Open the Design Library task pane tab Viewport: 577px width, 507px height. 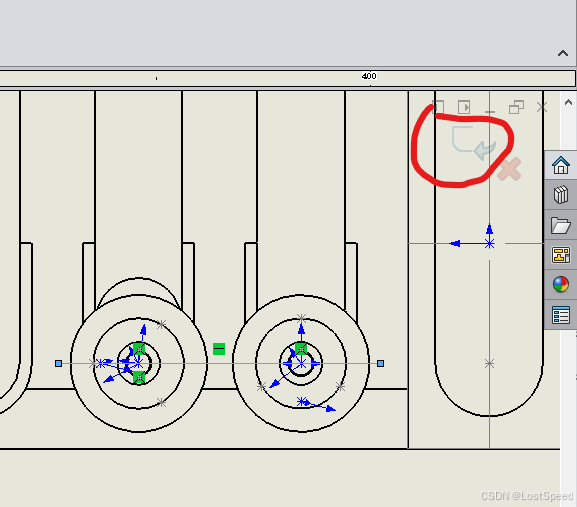coord(561,195)
